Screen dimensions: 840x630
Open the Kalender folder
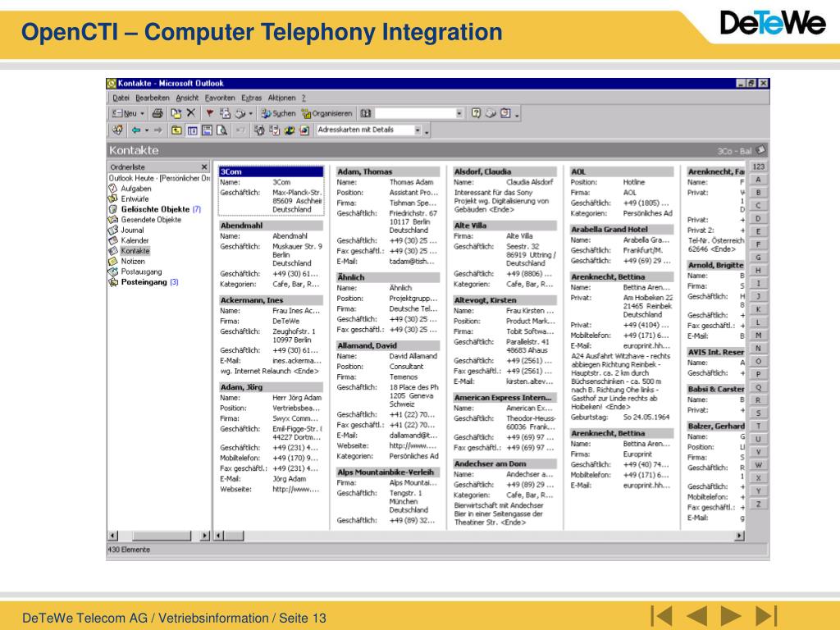135,240
